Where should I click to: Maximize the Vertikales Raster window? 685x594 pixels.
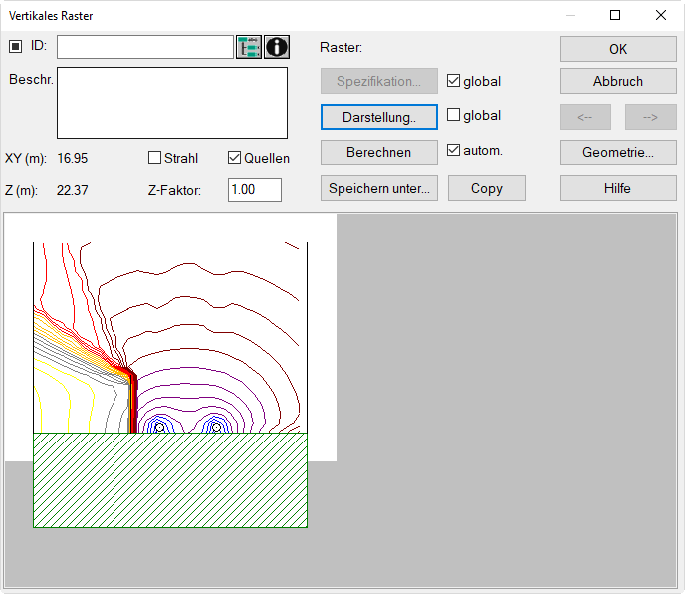pyautogui.click(x=615, y=15)
